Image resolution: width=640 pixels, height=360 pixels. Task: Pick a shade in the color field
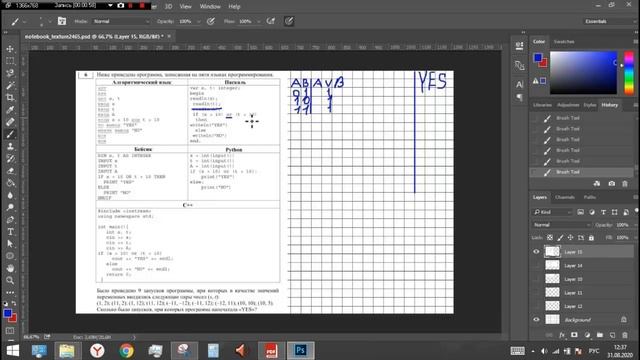click(583, 73)
